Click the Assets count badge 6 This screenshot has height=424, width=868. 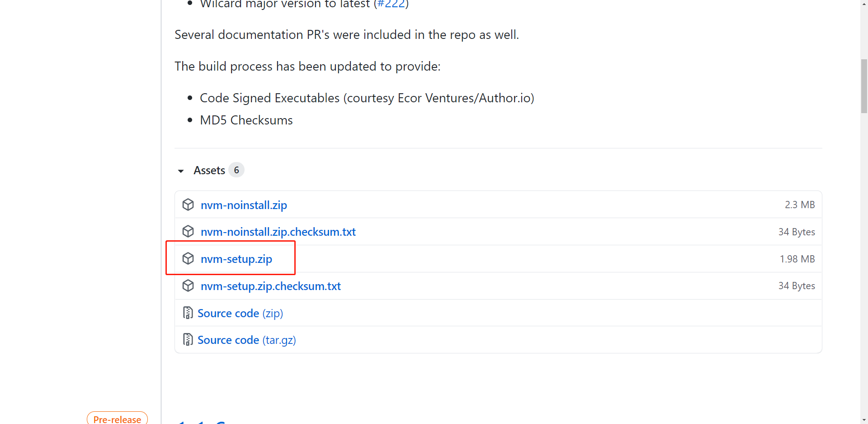[x=236, y=170]
